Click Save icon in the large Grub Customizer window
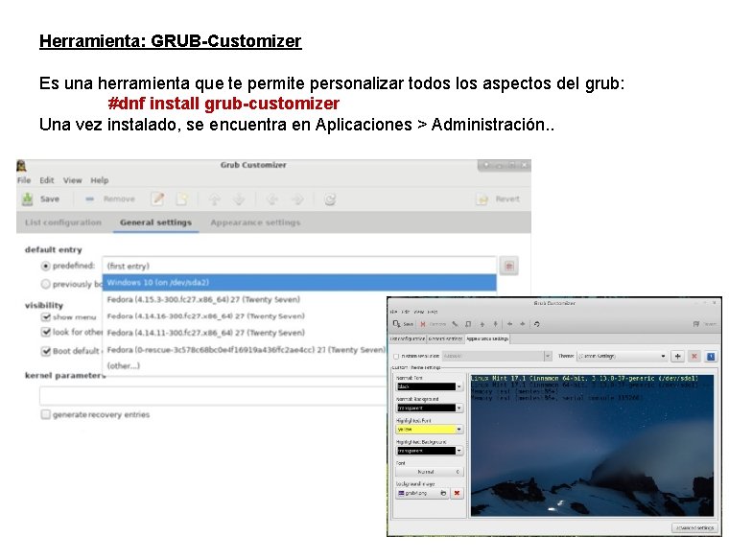The height and width of the screenshot is (560, 729). coord(28,198)
